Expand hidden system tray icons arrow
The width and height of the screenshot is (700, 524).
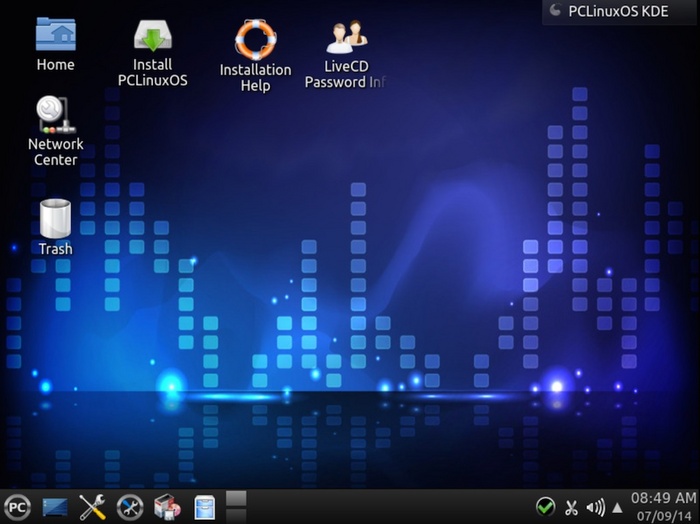coord(617,507)
